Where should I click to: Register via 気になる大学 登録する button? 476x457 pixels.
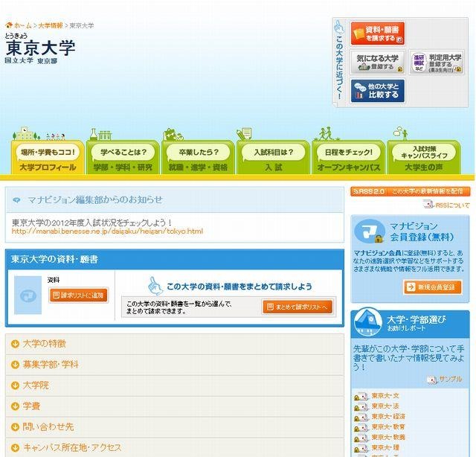tap(377, 63)
